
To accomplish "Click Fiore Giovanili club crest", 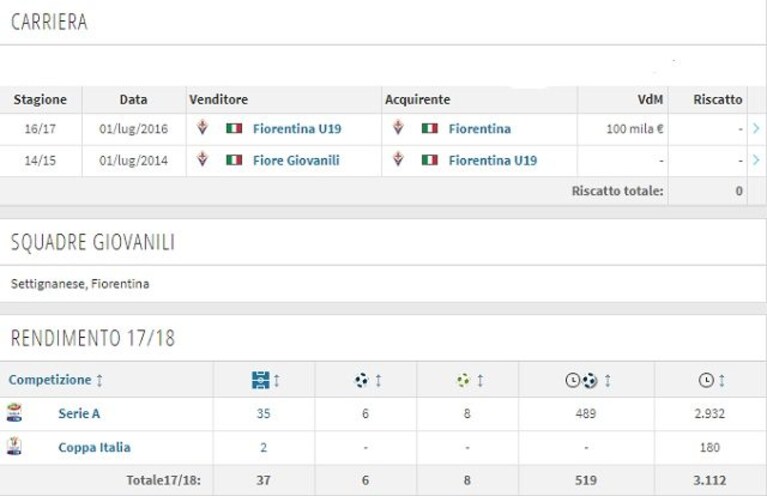I will [203, 160].
